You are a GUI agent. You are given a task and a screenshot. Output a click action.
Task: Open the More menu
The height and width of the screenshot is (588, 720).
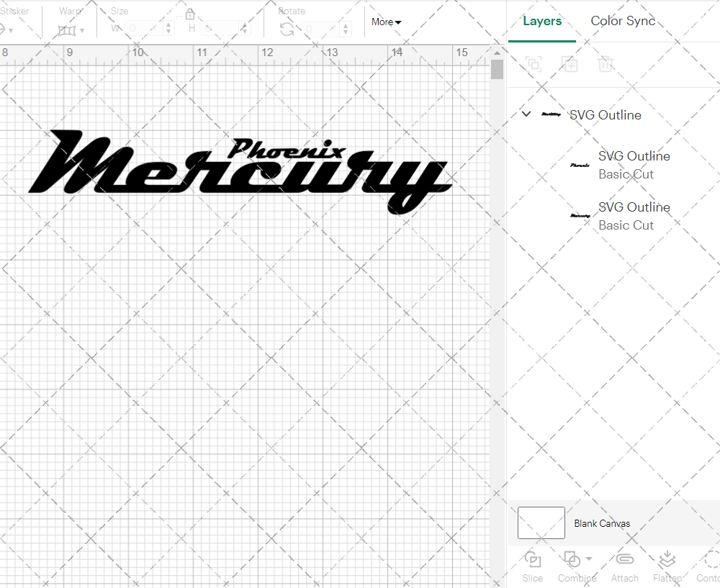(x=386, y=22)
